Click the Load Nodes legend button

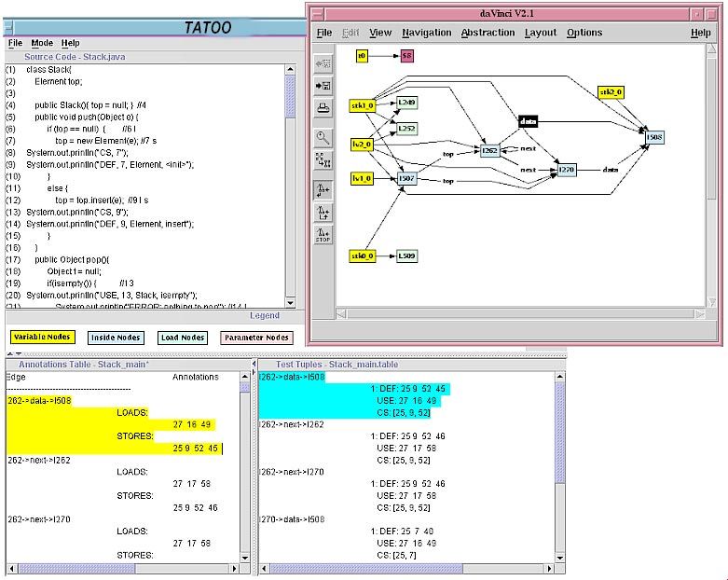(x=183, y=338)
